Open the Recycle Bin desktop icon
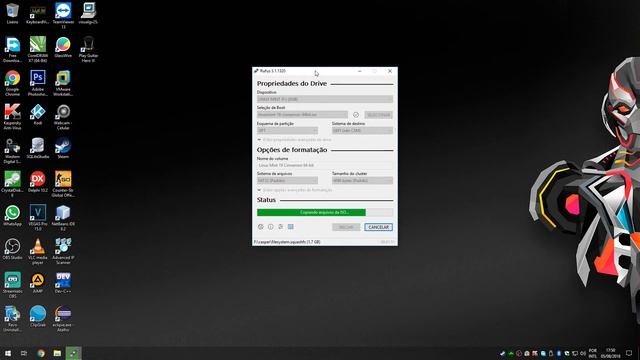The width and height of the screenshot is (640, 360). click(12, 13)
